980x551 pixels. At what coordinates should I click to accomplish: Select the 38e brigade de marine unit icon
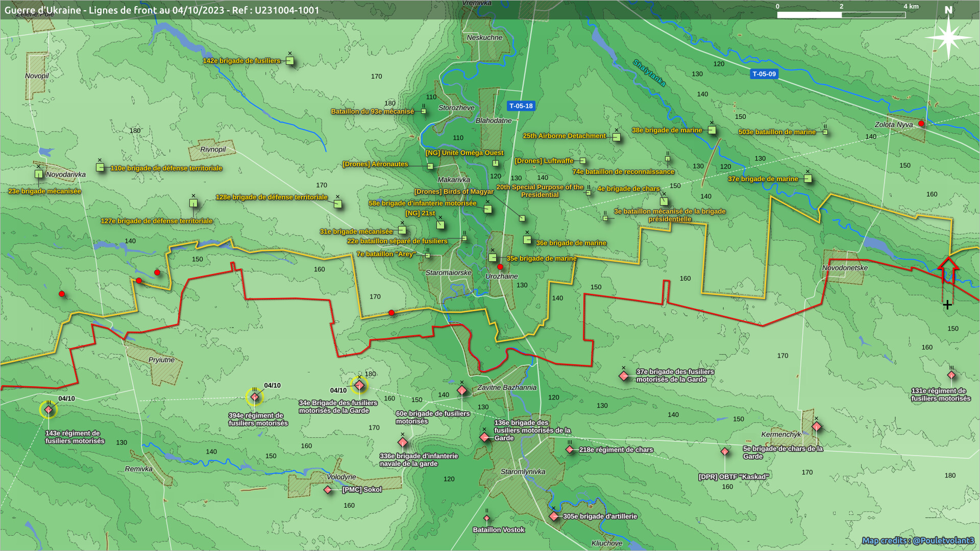tap(712, 130)
